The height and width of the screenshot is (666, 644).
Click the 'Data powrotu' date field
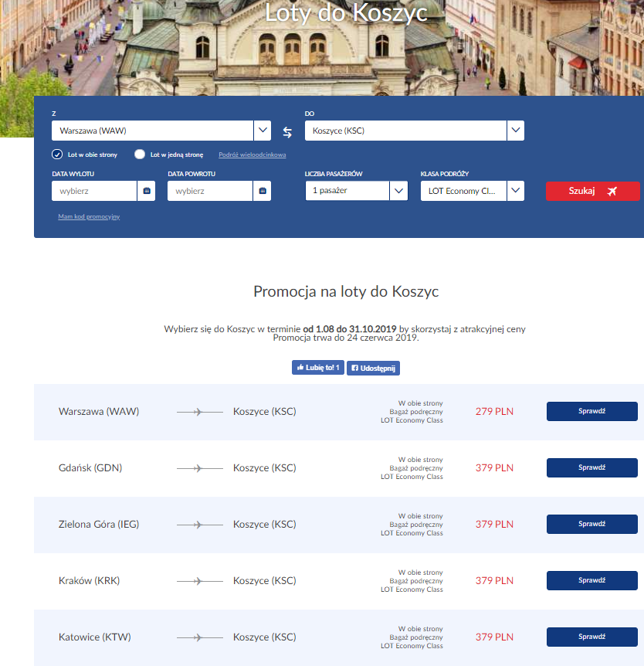click(210, 191)
